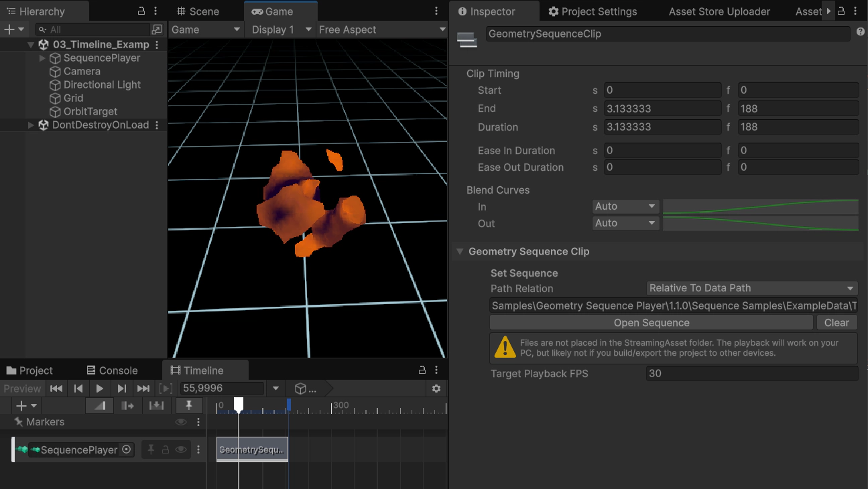The width and height of the screenshot is (868, 489).
Task: Open the Path Relation dropdown
Action: point(751,288)
